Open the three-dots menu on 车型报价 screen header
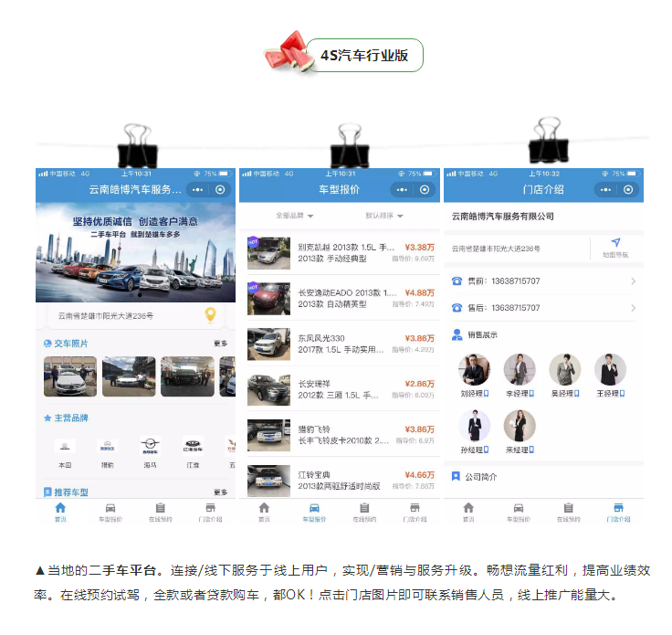672x635 pixels. [x=402, y=190]
